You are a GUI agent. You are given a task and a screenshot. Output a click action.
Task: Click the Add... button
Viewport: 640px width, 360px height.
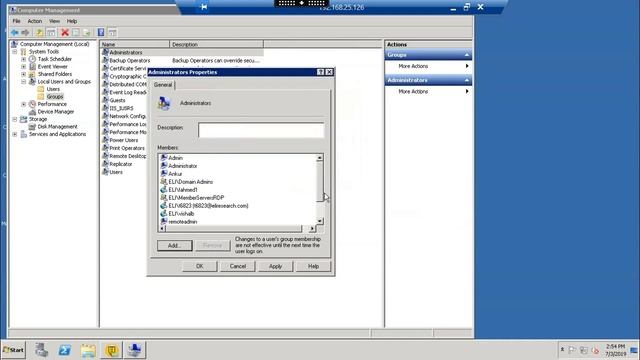point(174,245)
